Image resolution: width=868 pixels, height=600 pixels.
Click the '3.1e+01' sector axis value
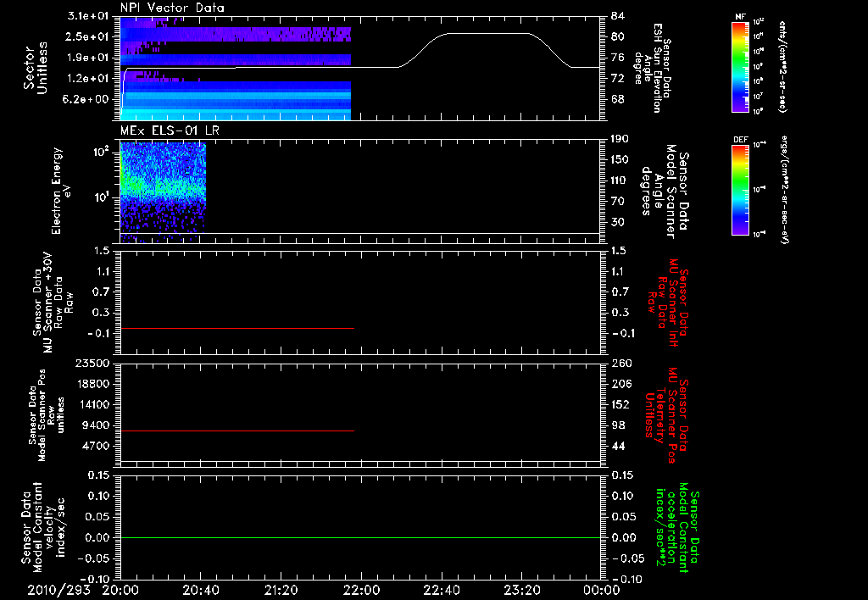(88, 16)
